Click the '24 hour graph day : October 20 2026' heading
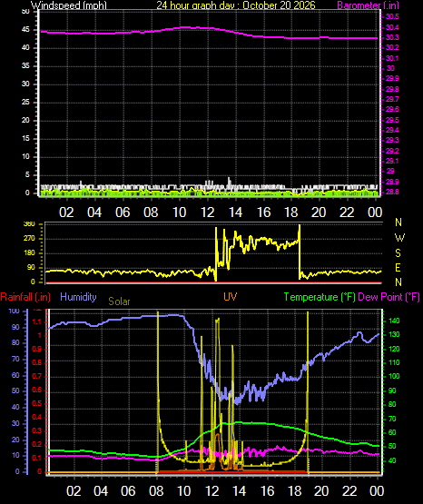Image resolution: width=423 pixels, height=504 pixels. click(x=236, y=5)
